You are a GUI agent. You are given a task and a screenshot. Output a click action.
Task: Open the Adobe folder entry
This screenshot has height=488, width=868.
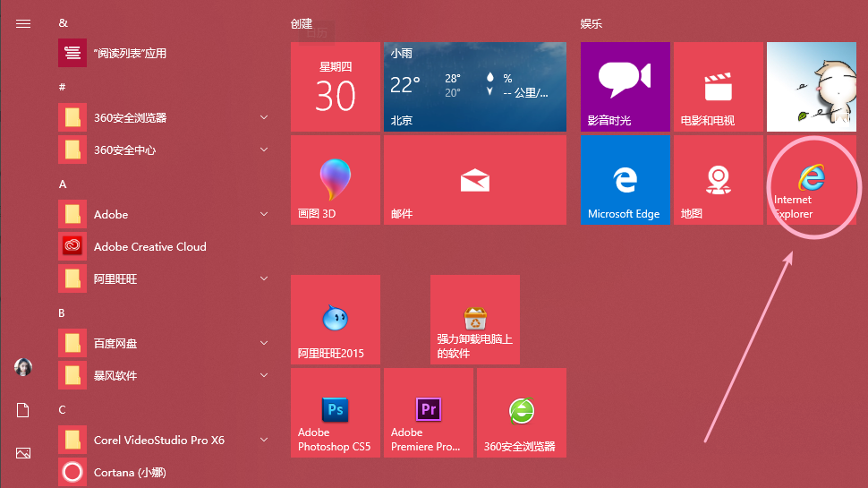pos(166,214)
